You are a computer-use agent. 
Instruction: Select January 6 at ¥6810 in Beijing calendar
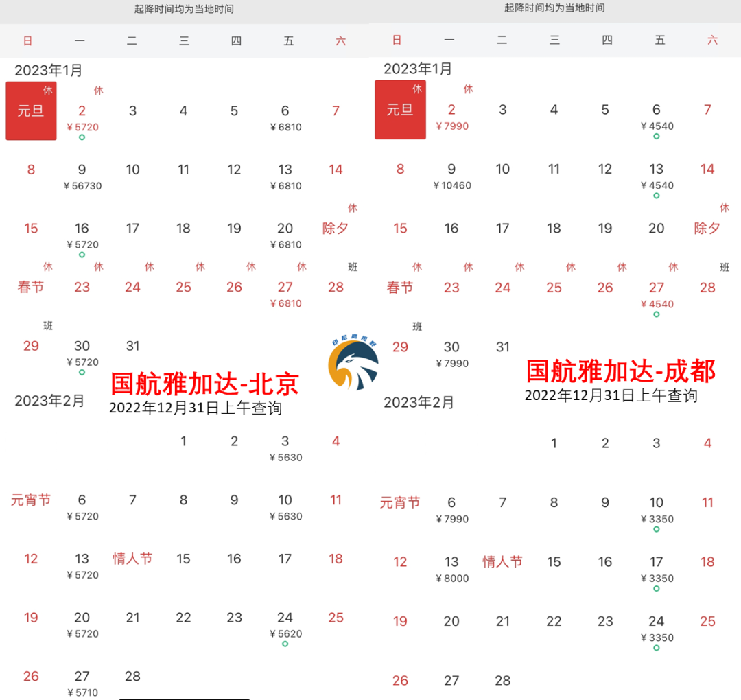[285, 117]
